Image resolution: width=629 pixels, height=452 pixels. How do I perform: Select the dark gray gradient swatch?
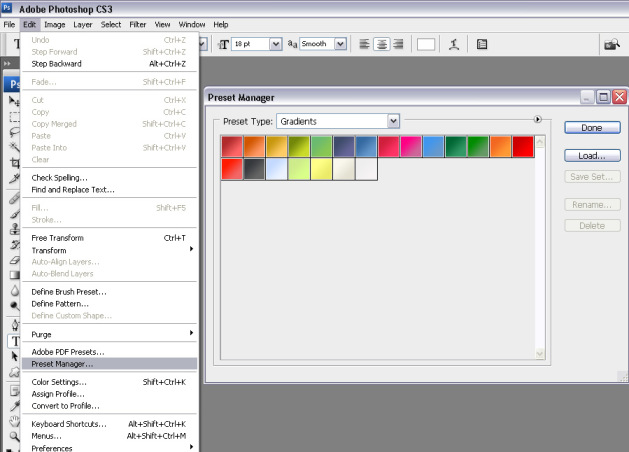254,169
